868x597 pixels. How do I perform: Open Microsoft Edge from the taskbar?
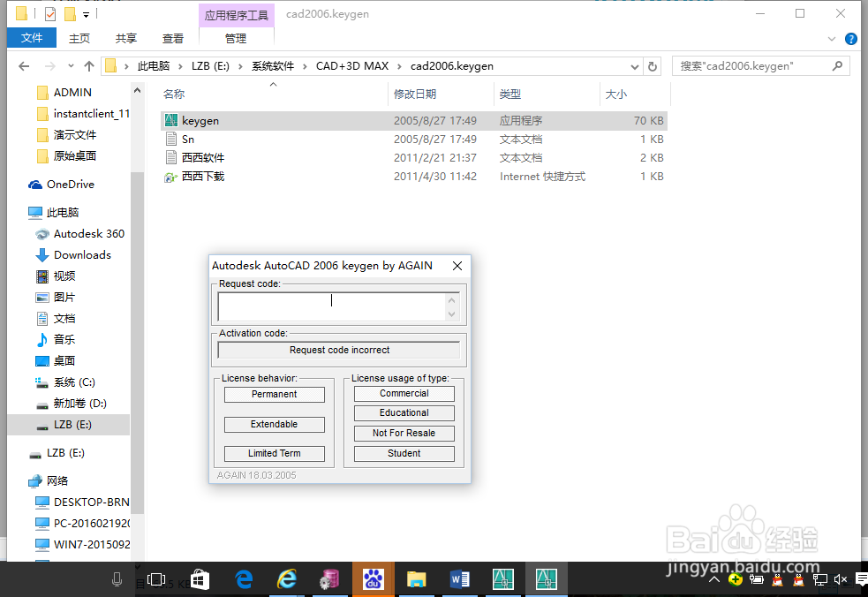tap(243, 579)
